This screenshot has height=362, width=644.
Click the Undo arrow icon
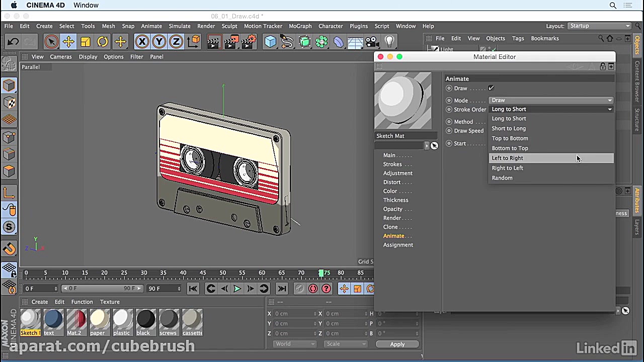tap(13, 42)
